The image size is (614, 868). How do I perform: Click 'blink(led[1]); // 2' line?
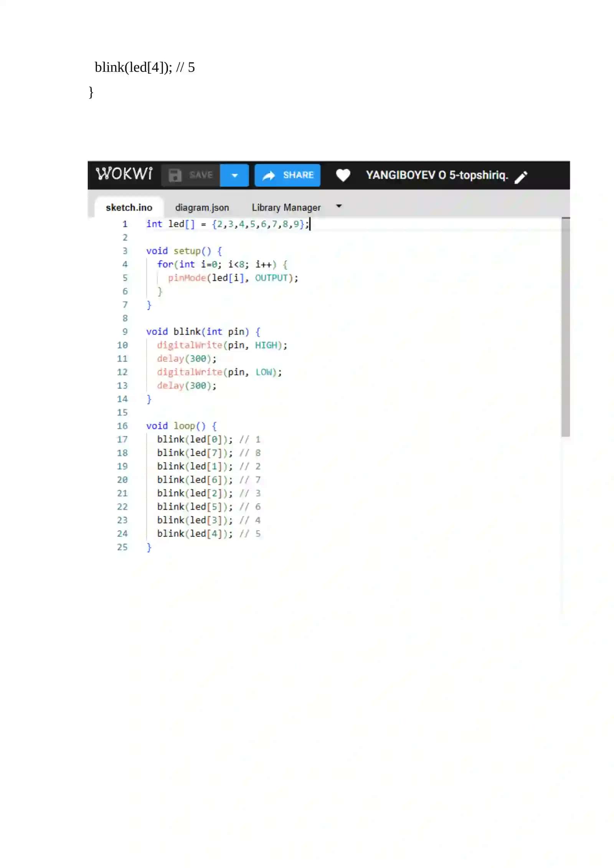click(x=209, y=466)
